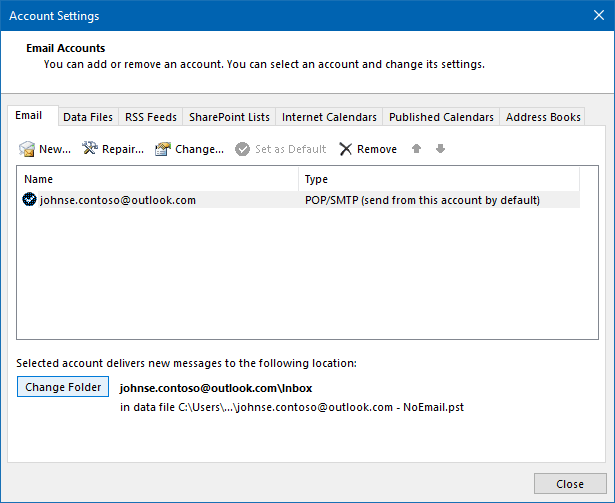The height and width of the screenshot is (503, 615).
Task: Click the New account envelope icon
Action: point(27,149)
